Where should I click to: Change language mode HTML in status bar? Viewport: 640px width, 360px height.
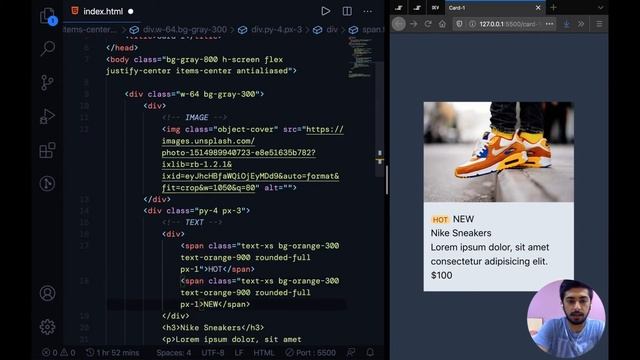(264, 353)
